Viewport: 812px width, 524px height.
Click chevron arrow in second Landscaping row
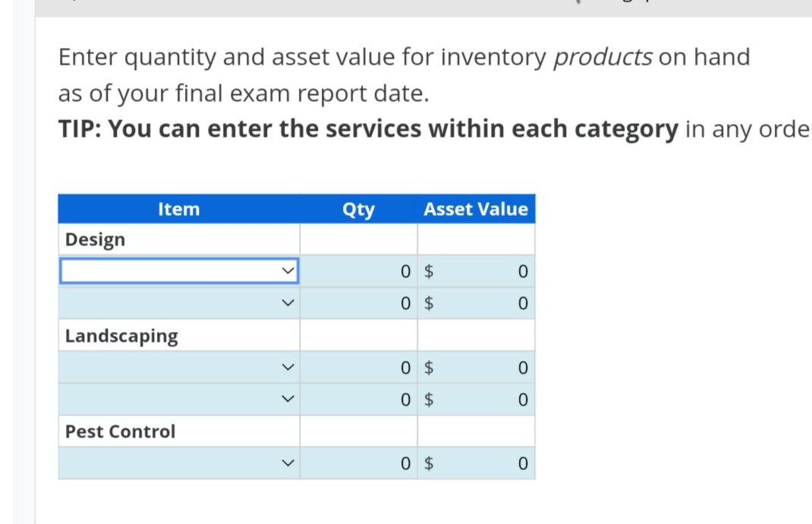pyautogui.click(x=288, y=399)
